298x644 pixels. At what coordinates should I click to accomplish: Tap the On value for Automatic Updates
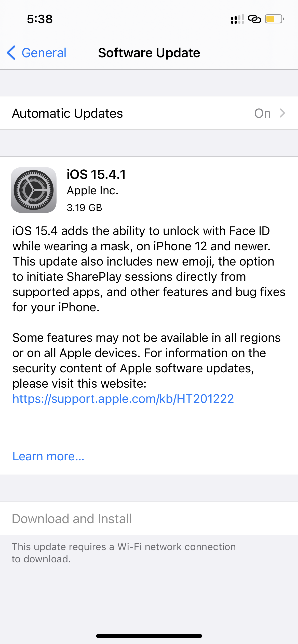click(x=262, y=113)
